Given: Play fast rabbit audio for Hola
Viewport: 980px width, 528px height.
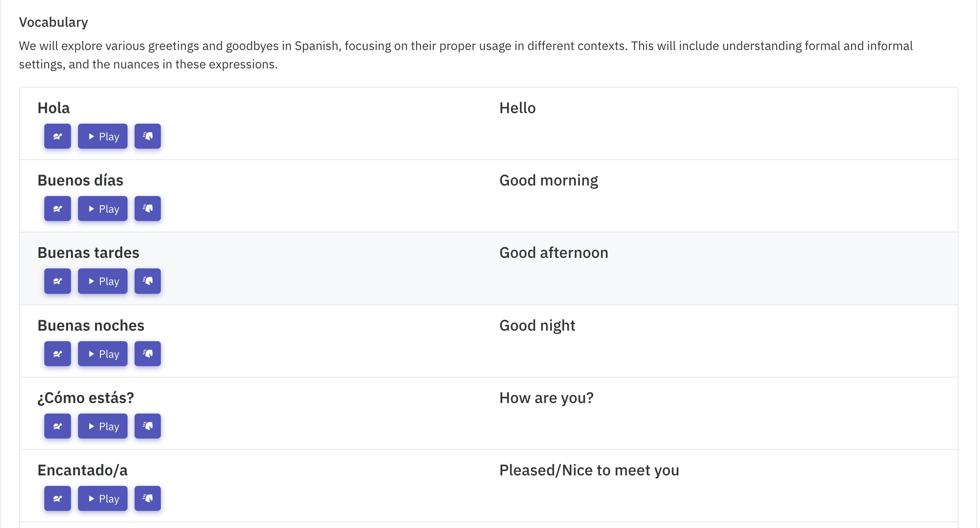Looking at the screenshot, I should coord(148,136).
